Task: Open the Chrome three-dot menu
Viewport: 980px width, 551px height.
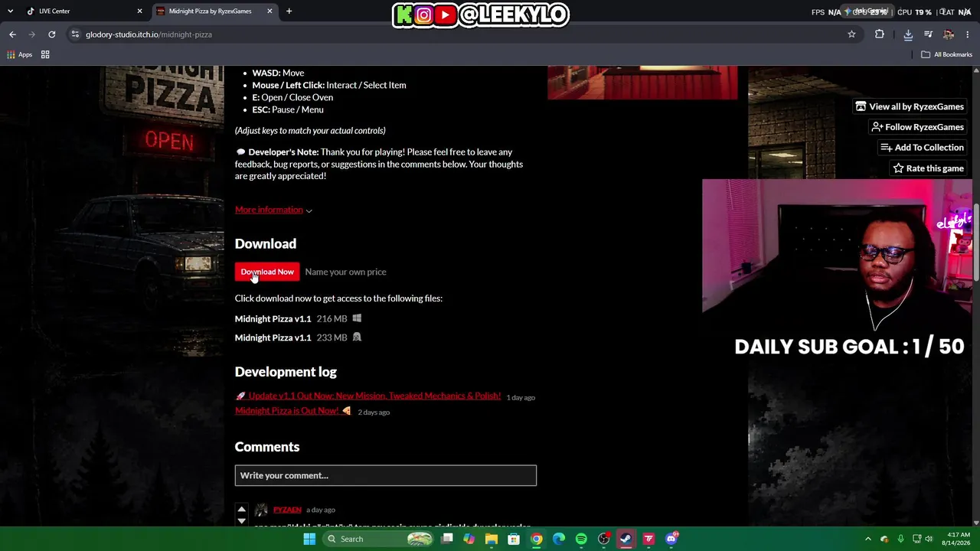Action: click(x=969, y=34)
